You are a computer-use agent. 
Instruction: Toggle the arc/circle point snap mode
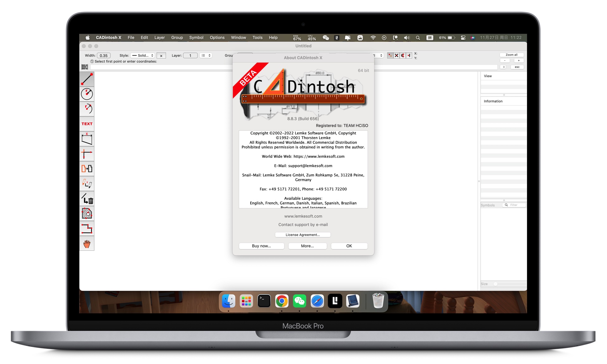(x=402, y=55)
